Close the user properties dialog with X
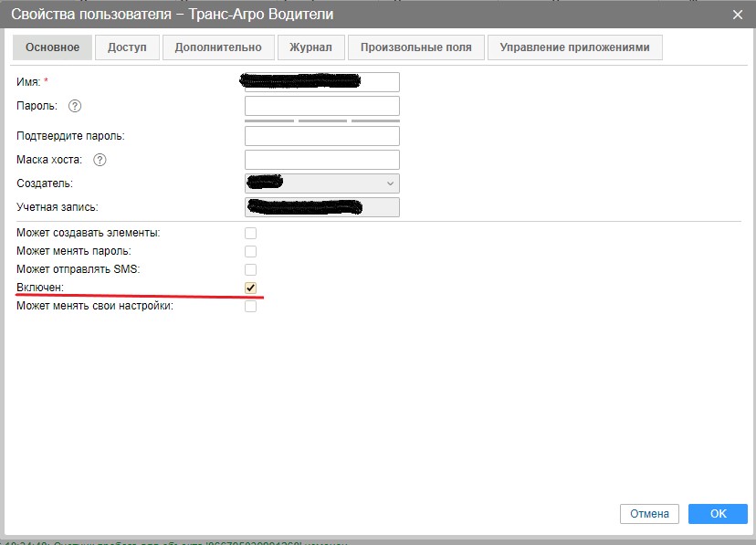The image size is (756, 545). click(738, 13)
